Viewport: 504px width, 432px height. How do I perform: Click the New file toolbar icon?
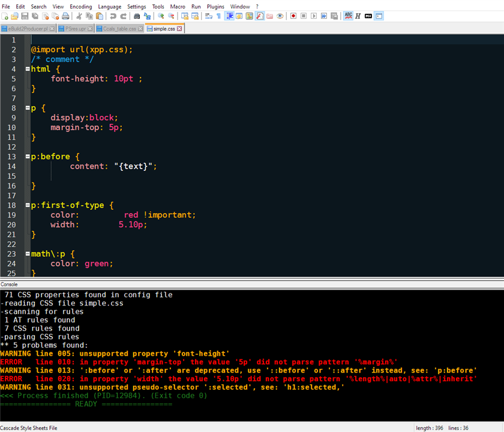click(x=5, y=16)
